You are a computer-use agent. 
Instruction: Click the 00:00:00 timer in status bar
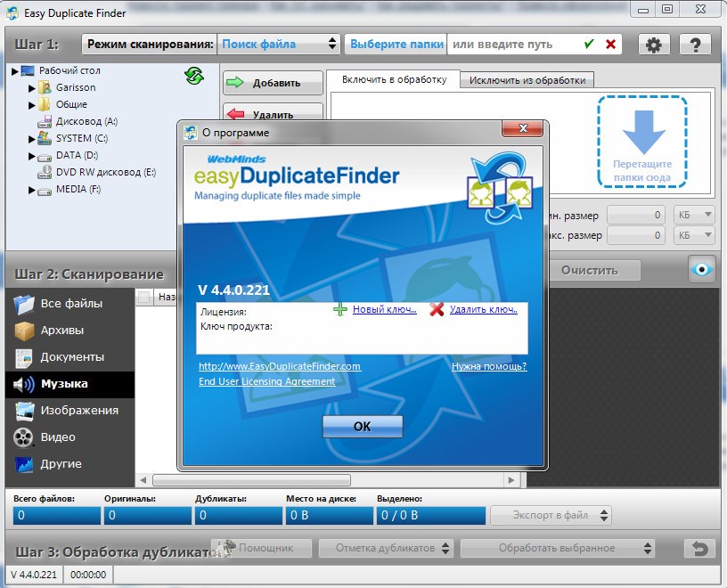pos(88,575)
